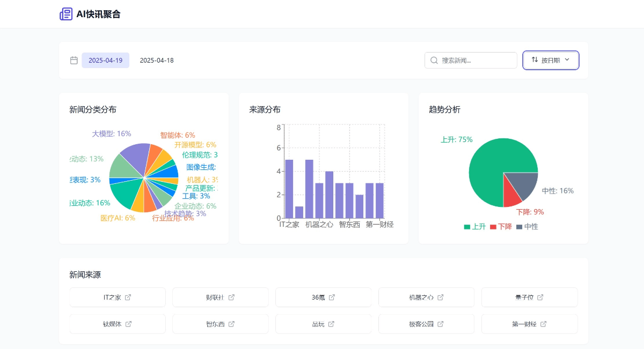Viewport: 644px width, 349px height.
Task: Open the 量子位 source link
Action: click(530, 297)
